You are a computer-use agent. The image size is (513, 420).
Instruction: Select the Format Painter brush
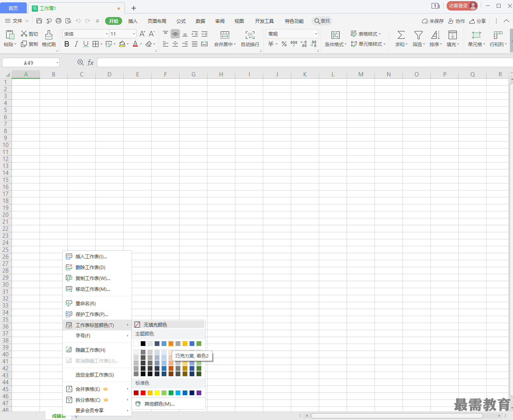coord(49,38)
